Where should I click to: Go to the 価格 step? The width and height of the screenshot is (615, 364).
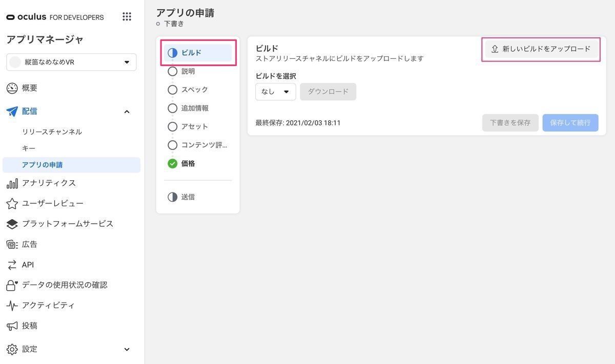(188, 163)
